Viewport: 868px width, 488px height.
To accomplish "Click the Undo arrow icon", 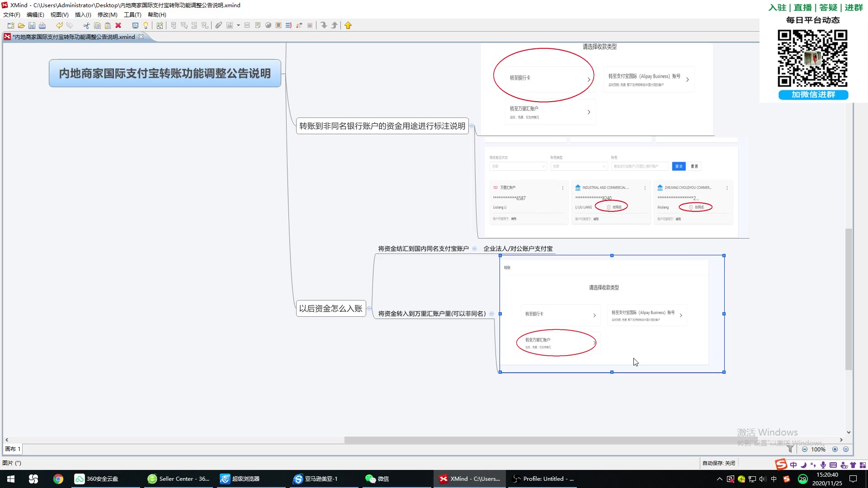I will click(x=59, y=25).
